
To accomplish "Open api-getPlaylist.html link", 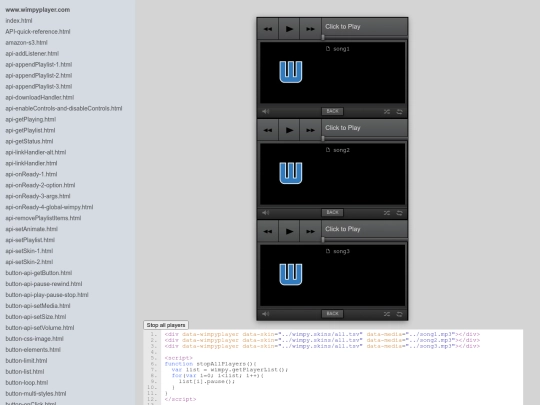I will (x=30, y=131).
